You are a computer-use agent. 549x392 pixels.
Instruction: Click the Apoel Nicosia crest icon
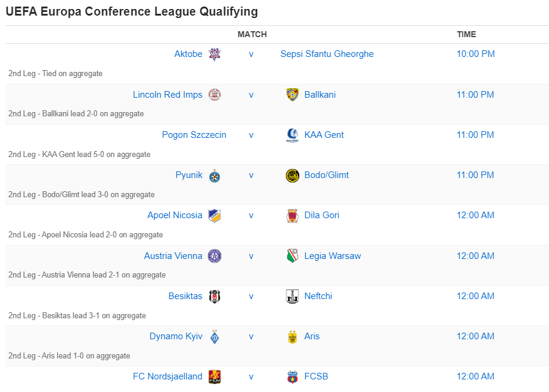click(215, 215)
